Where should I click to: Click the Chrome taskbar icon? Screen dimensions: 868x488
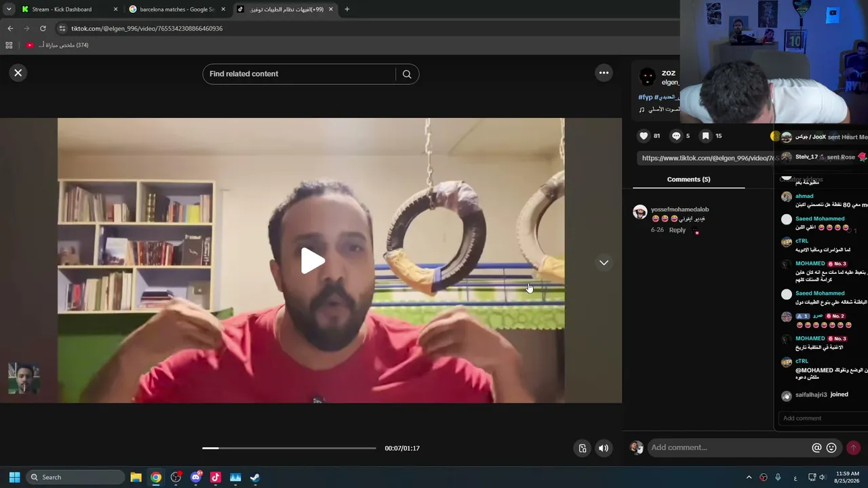coord(156,477)
